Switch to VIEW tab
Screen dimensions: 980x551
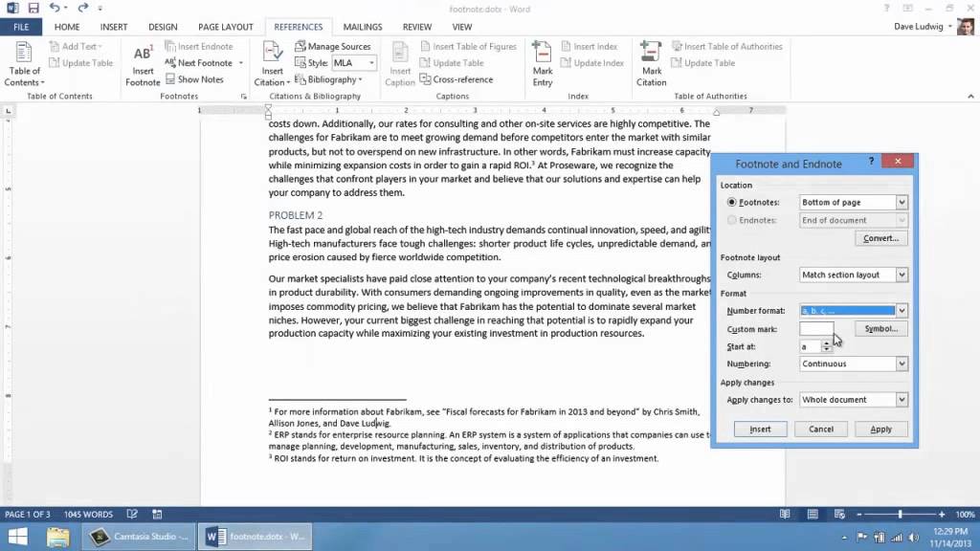pyautogui.click(x=462, y=27)
